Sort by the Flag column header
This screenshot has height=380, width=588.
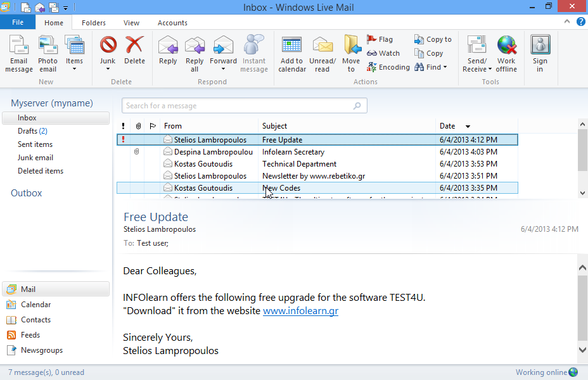tap(153, 126)
